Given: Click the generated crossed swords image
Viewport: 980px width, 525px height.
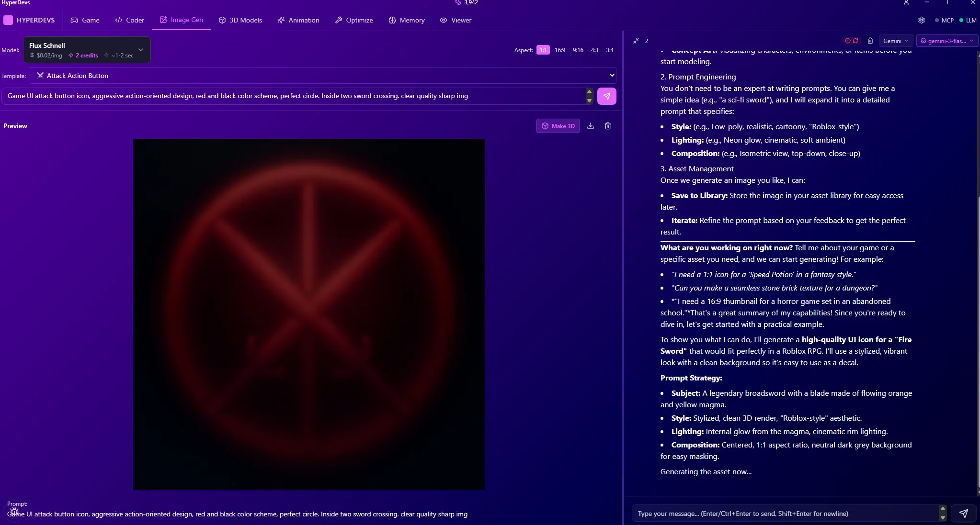Looking at the screenshot, I should tap(308, 314).
